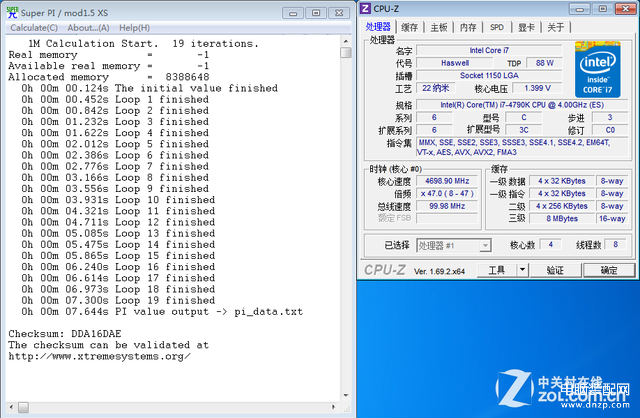
Task: Open the About...(A) menu in Super PI
Action: click(88, 28)
